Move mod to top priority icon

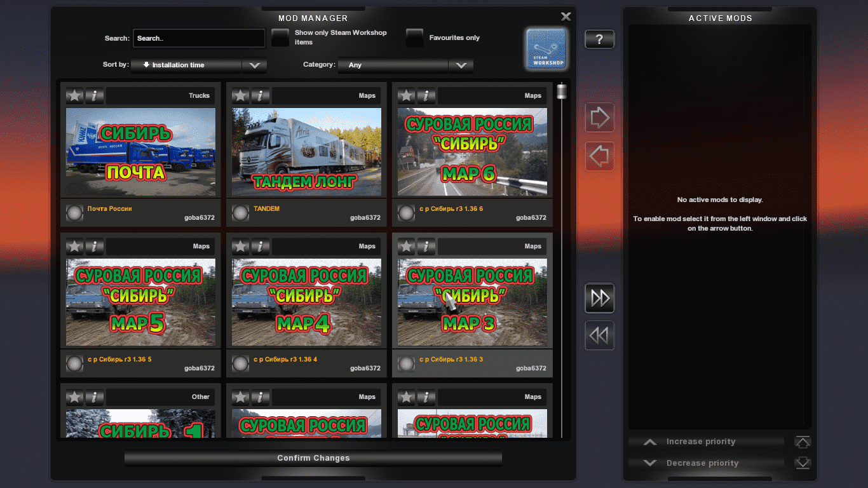(803, 442)
